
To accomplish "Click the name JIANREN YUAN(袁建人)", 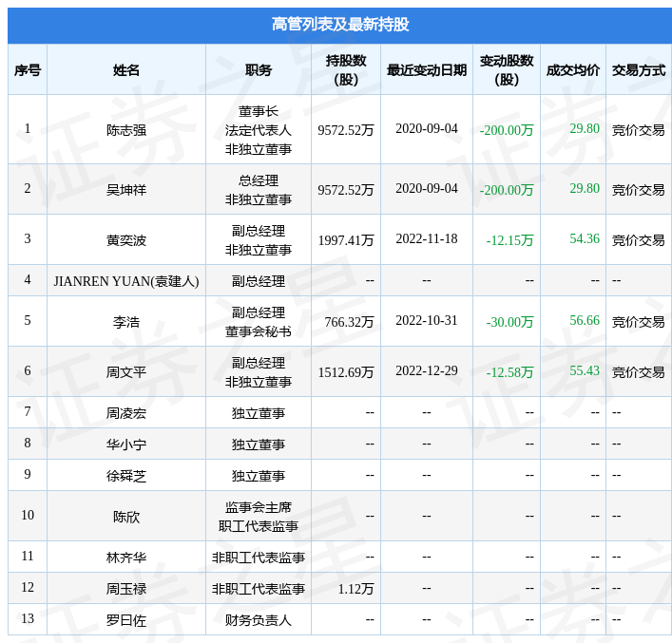I will click(x=126, y=281).
